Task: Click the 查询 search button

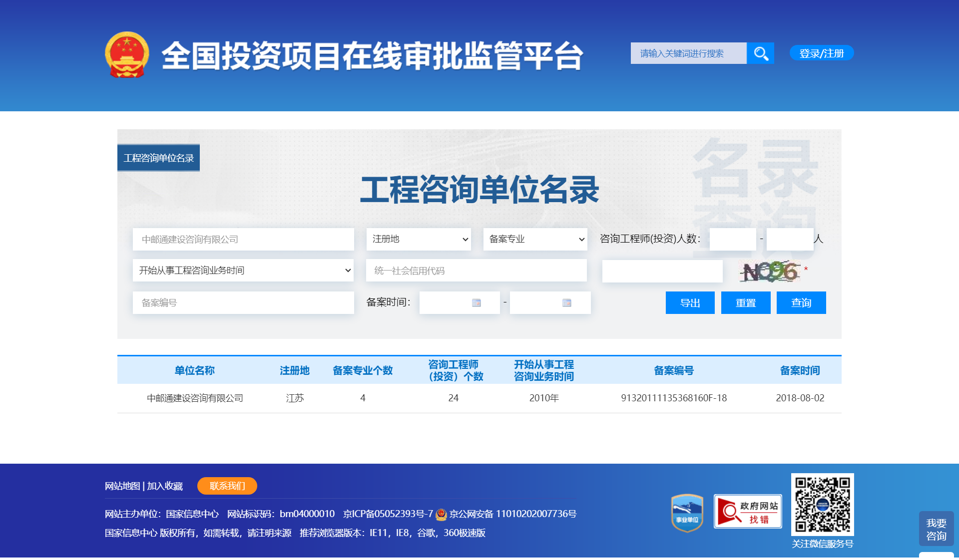Action: tap(800, 302)
